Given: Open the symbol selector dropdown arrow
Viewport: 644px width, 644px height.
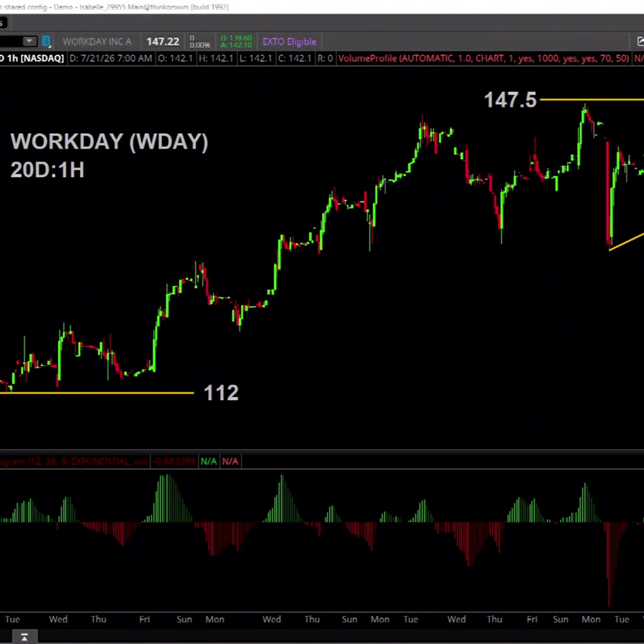Looking at the screenshot, I should [29, 41].
